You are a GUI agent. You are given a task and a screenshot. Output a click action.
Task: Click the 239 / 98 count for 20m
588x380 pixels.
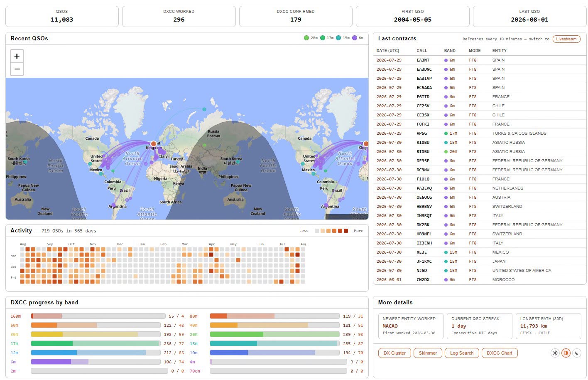[x=353, y=335]
